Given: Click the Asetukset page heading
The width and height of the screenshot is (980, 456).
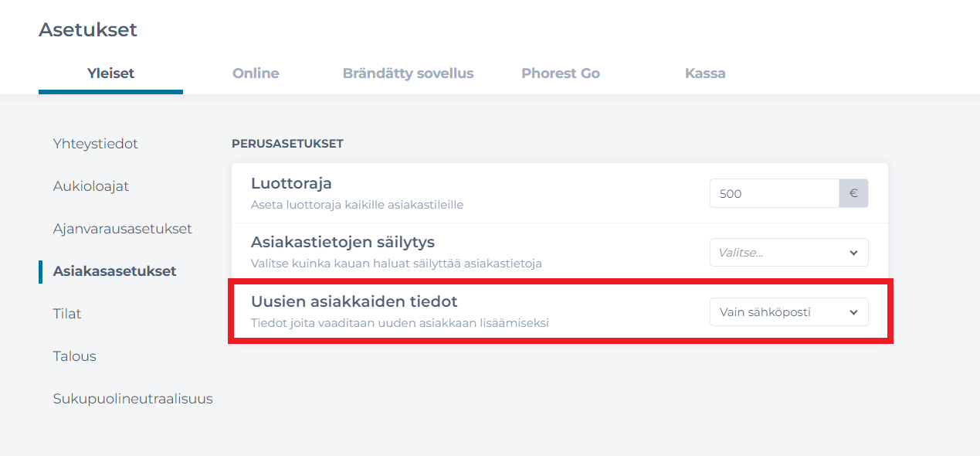Looking at the screenshot, I should coord(87,29).
